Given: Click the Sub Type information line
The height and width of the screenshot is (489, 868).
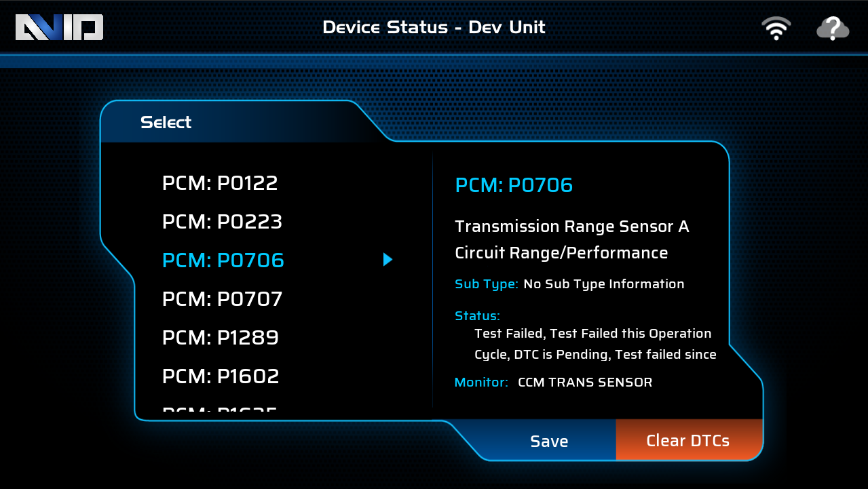Looking at the screenshot, I should 569,284.
